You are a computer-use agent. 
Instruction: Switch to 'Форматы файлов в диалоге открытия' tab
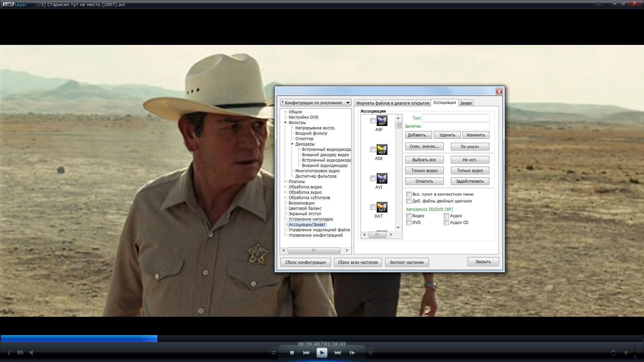click(x=393, y=103)
